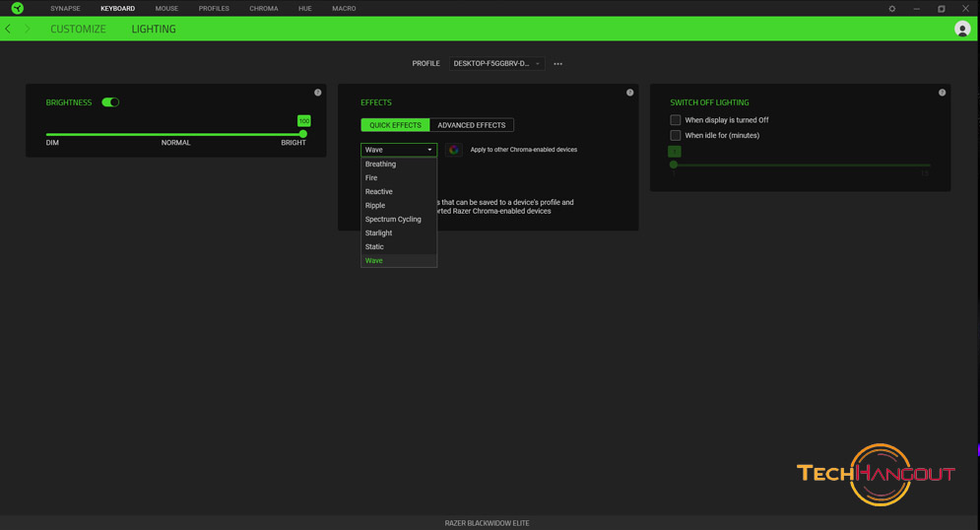
Task: Switch to the Profiles tab
Action: coord(214,9)
